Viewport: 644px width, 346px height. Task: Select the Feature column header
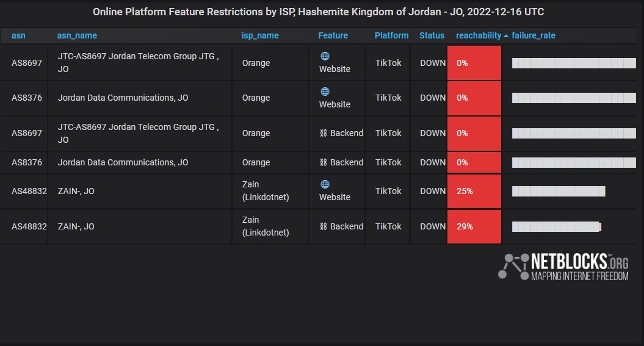click(333, 35)
